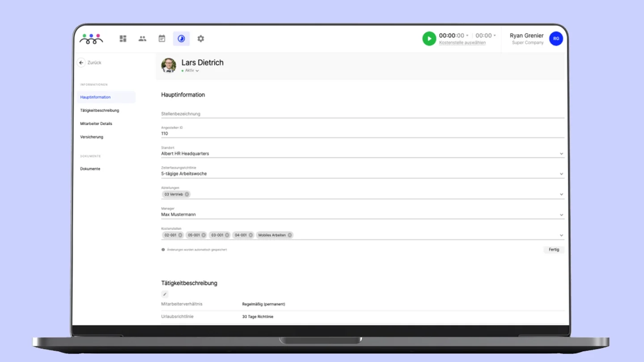Click the 30 Tage Richtlinie value
This screenshot has width=644, height=362.
[258, 316]
